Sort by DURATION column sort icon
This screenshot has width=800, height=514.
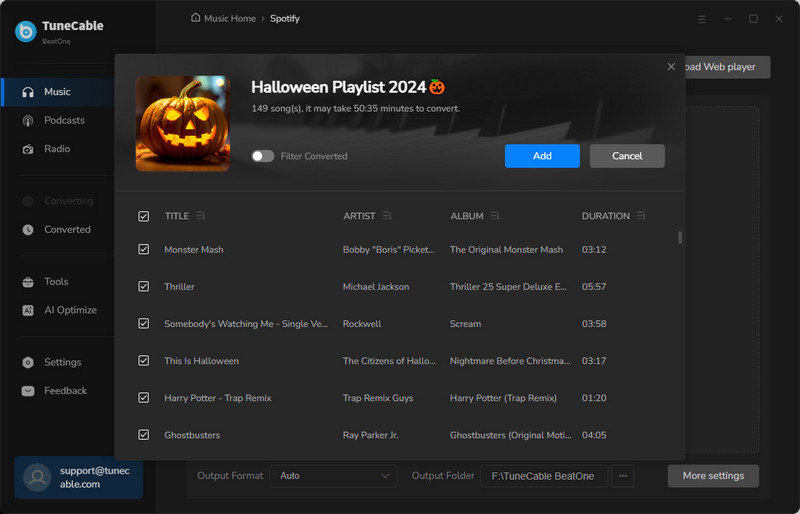[x=641, y=216]
